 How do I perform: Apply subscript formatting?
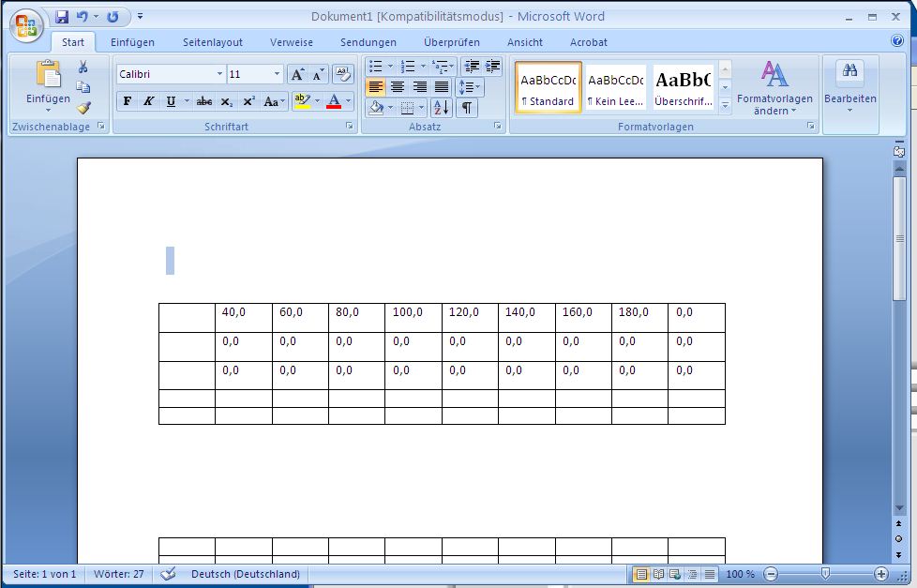[x=226, y=101]
